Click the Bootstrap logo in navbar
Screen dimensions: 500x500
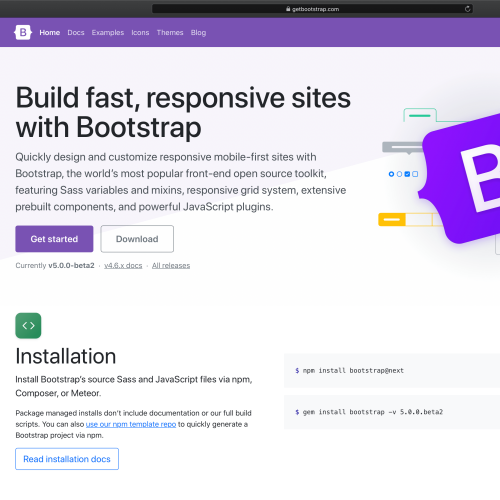(23, 32)
